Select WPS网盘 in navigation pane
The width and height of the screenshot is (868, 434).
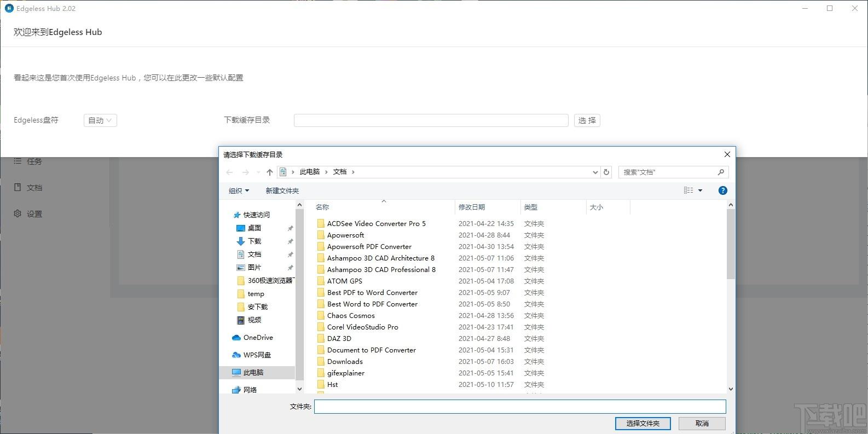(257, 355)
